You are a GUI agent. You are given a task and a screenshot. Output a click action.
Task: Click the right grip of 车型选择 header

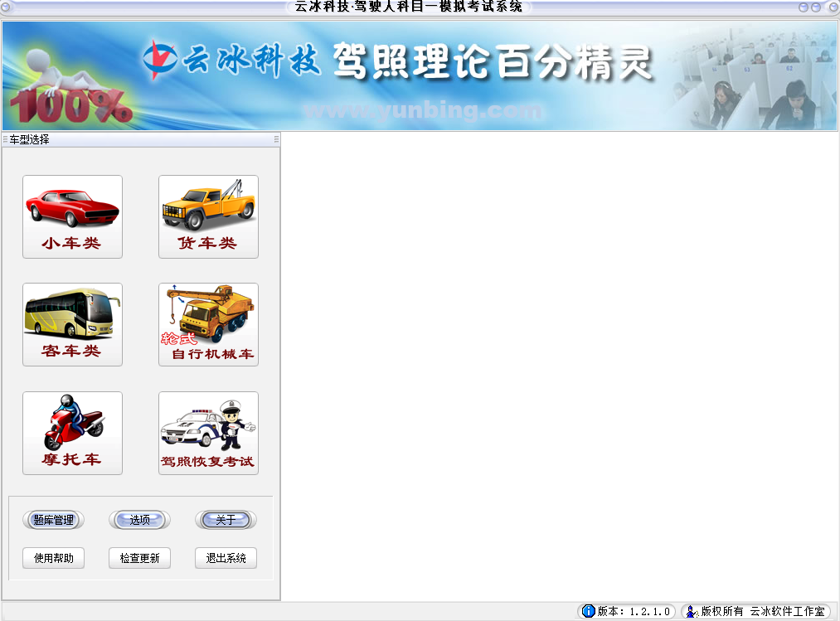coord(276,139)
